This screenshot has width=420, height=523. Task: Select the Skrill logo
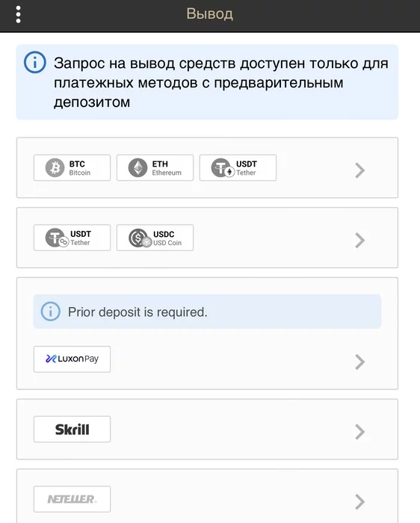[72, 430]
